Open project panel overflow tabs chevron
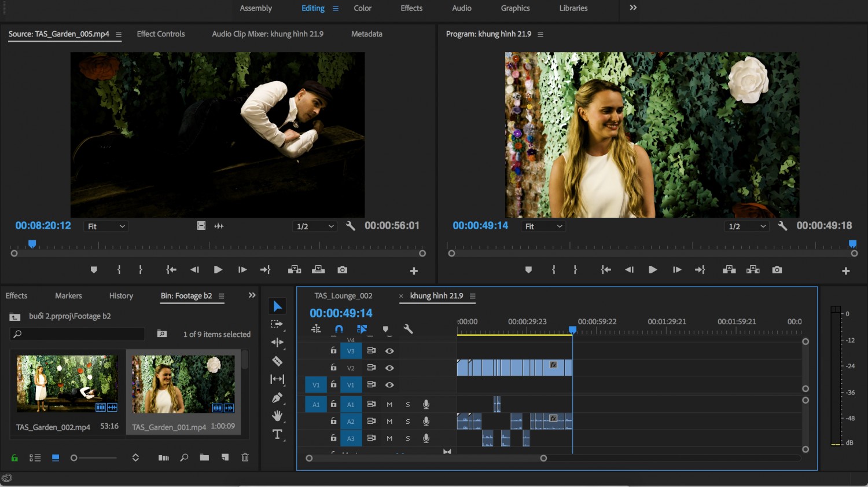 pyautogui.click(x=252, y=295)
